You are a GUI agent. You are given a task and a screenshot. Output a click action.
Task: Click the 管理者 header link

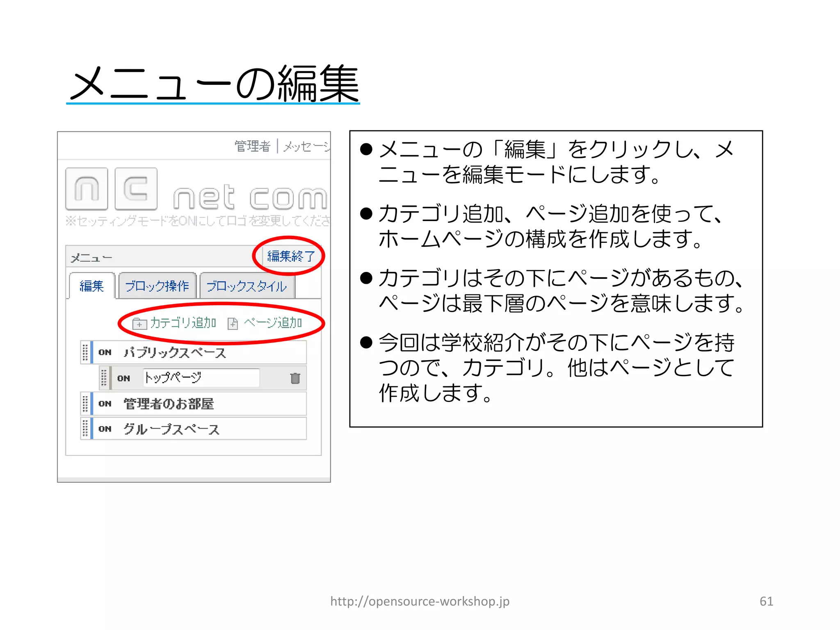coord(252,146)
